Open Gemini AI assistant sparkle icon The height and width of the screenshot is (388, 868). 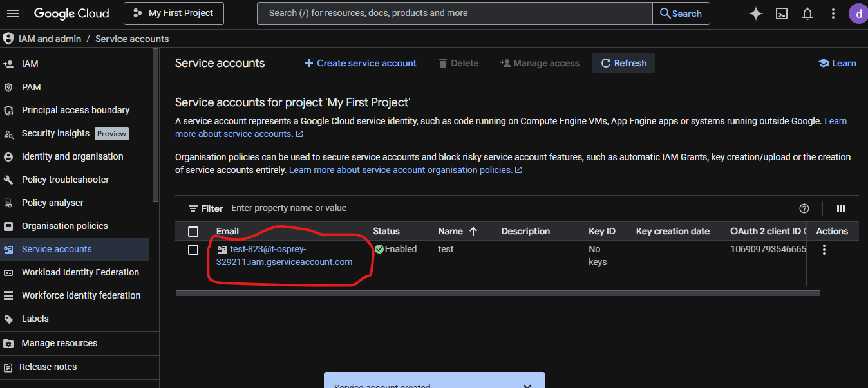(755, 13)
